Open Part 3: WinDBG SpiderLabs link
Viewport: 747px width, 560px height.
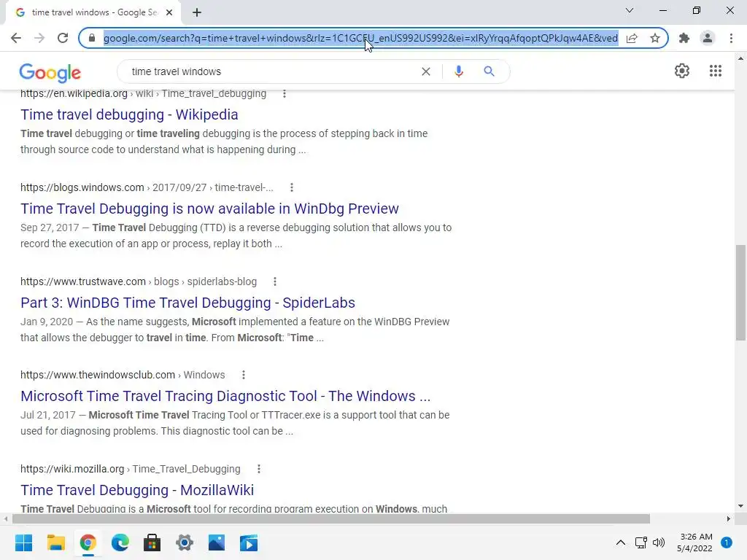[x=187, y=303]
